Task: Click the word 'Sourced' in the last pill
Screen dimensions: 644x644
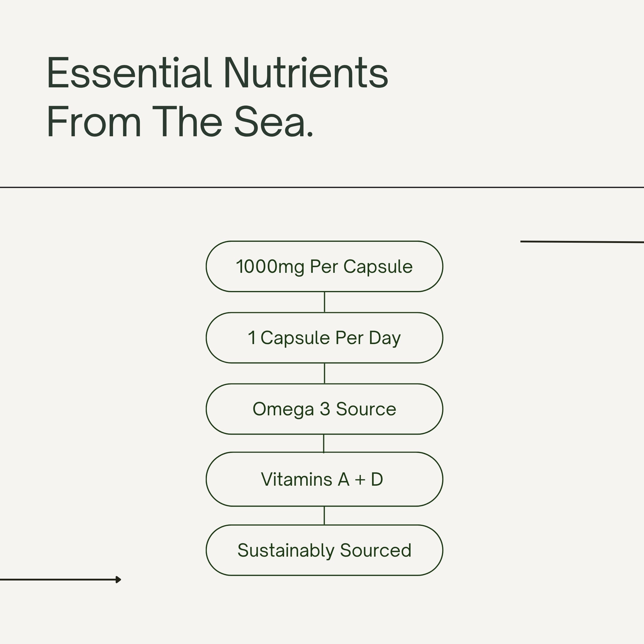Action: point(375,550)
